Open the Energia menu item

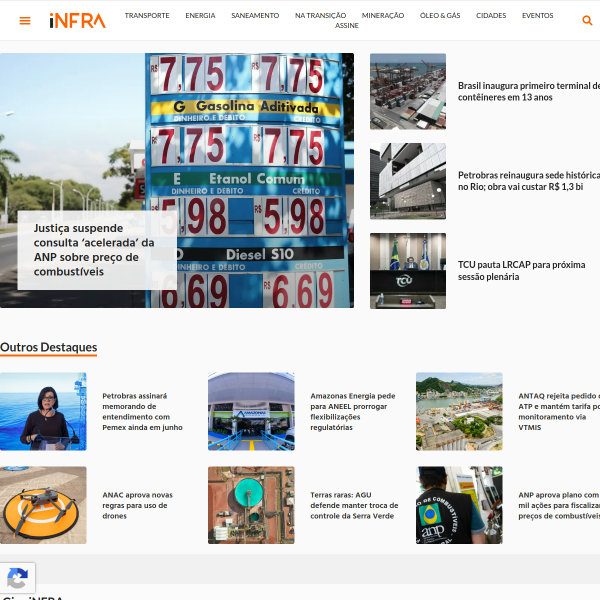200,16
